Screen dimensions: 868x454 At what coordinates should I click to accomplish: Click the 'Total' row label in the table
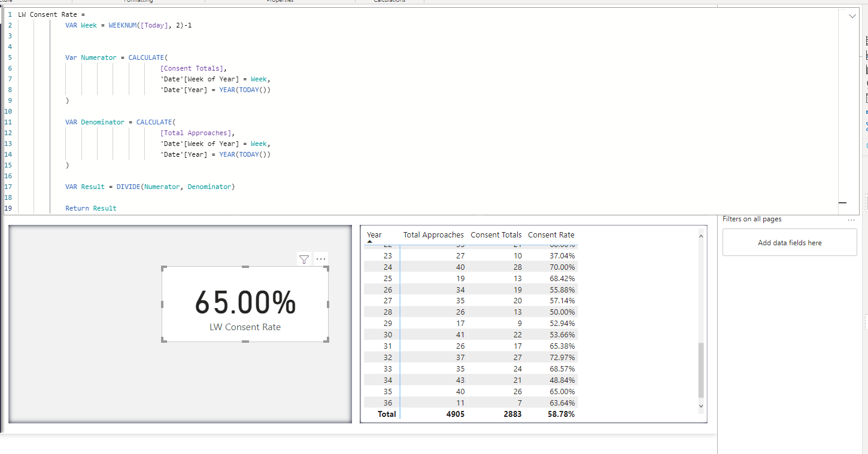[387, 414]
